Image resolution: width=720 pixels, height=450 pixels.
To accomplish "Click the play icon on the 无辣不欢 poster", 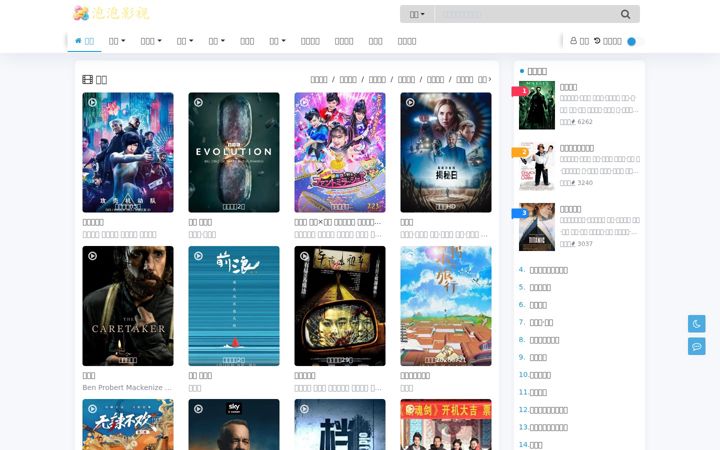I will (x=92, y=409).
